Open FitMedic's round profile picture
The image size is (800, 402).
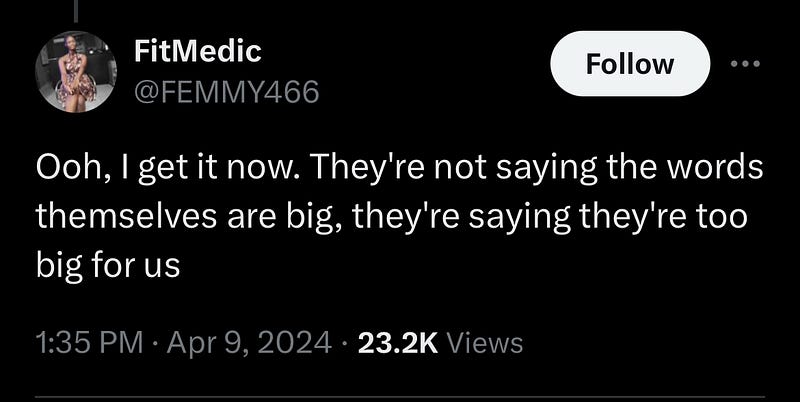(76, 71)
